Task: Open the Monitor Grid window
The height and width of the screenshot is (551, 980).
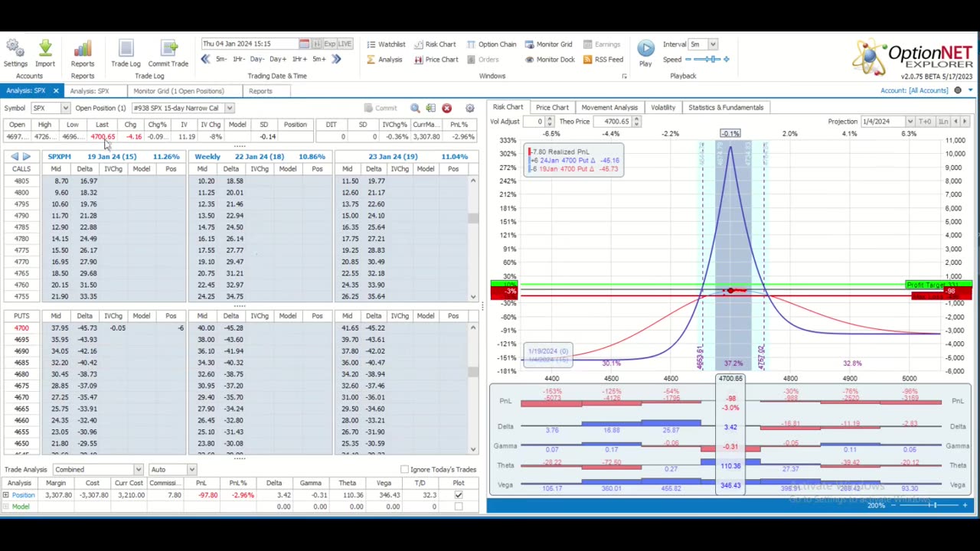Action: [x=548, y=44]
